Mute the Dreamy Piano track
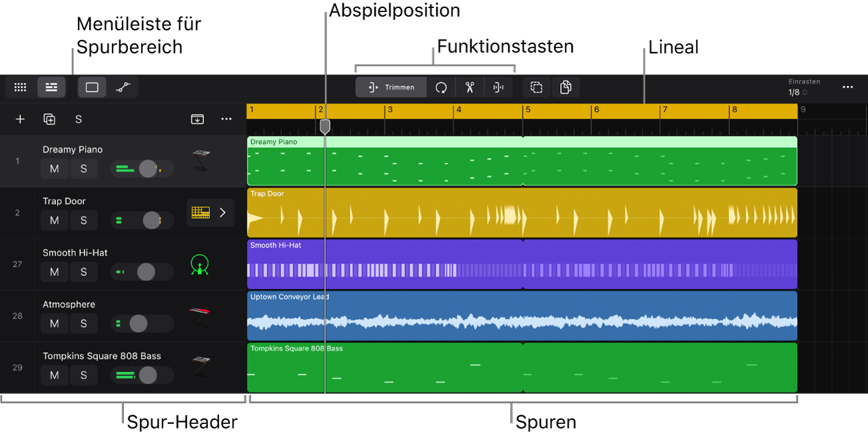Image resolution: width=868 pixels, height=440 pixels. coord(55,169)
